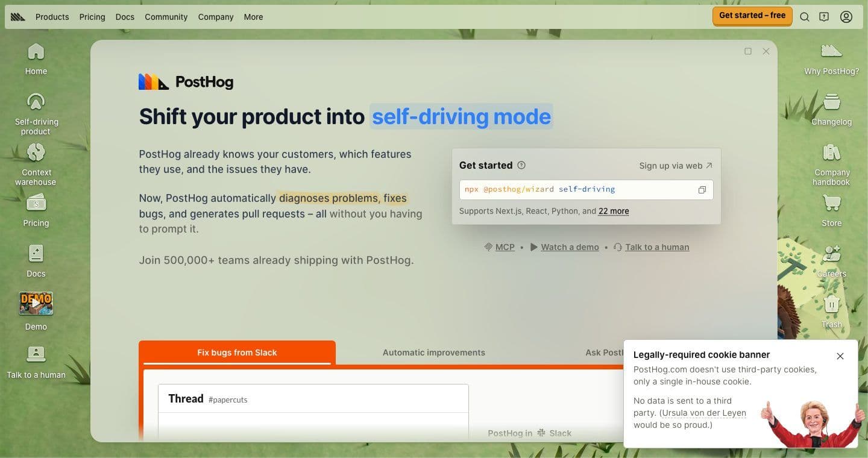
Task: Open the Changelog desktop icon
Action: [x=832, y=109]
